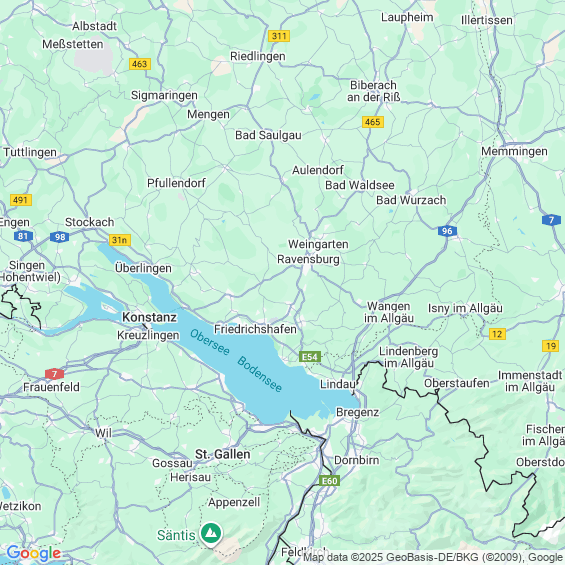The height and width of the screenshot is (565, 565).
Task: Click the Map data copyright text
Action: (434, 557)
